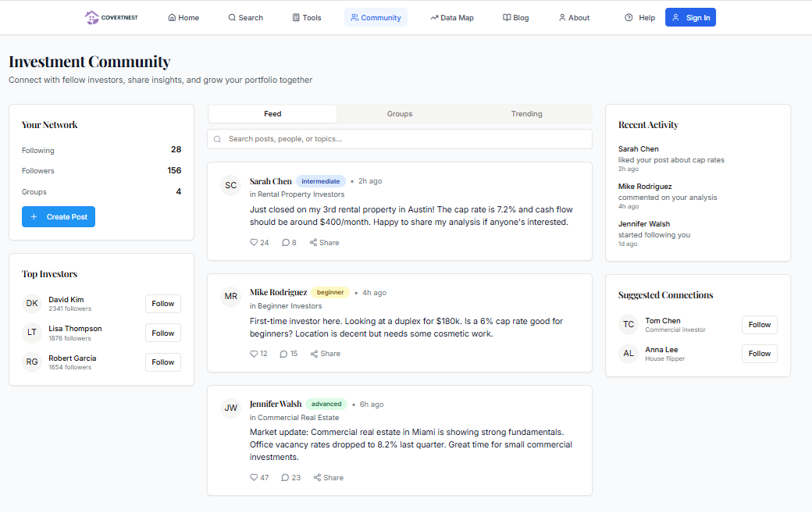
Task: Click the JW avatar on Jennifer's post
Action: point(231,408)
